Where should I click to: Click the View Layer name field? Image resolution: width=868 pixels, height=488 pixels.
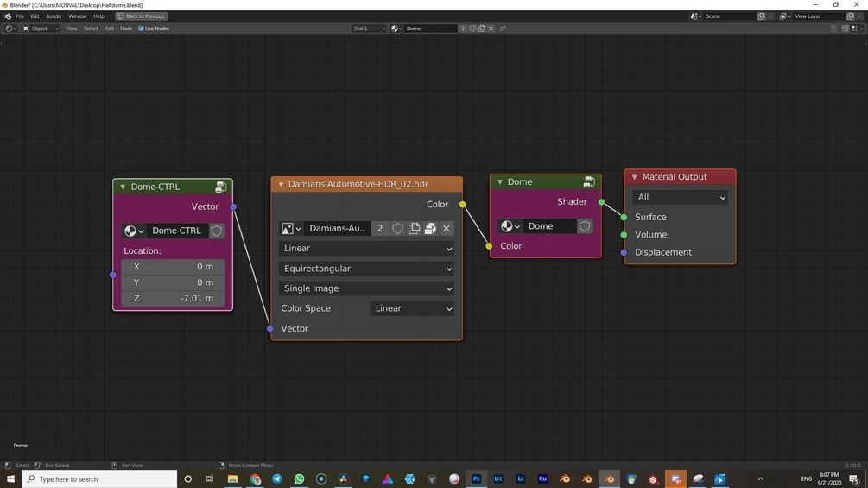click(819, 16)
